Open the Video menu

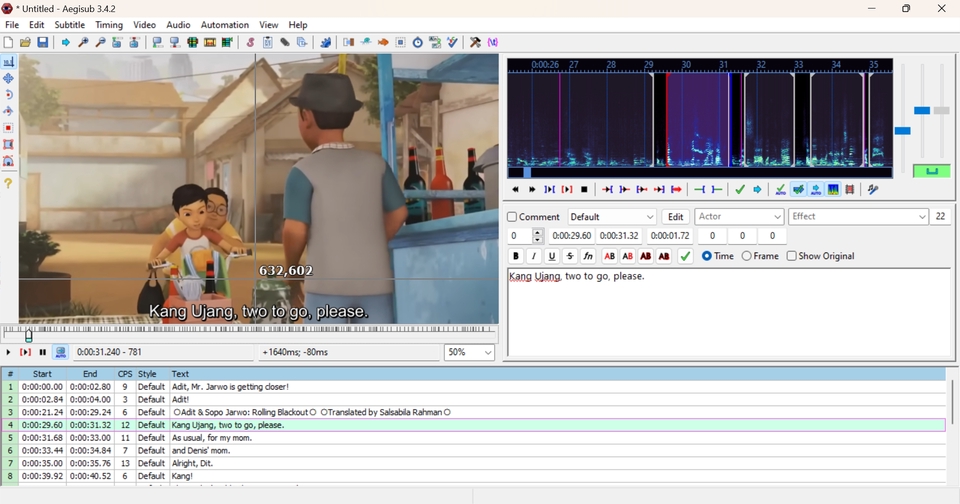point(144,24)
